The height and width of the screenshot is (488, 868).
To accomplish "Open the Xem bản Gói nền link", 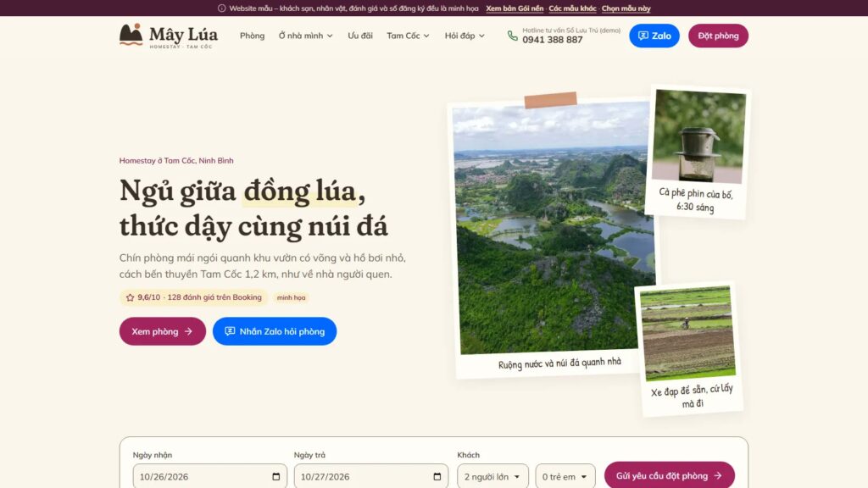I will tap(515, 8).
